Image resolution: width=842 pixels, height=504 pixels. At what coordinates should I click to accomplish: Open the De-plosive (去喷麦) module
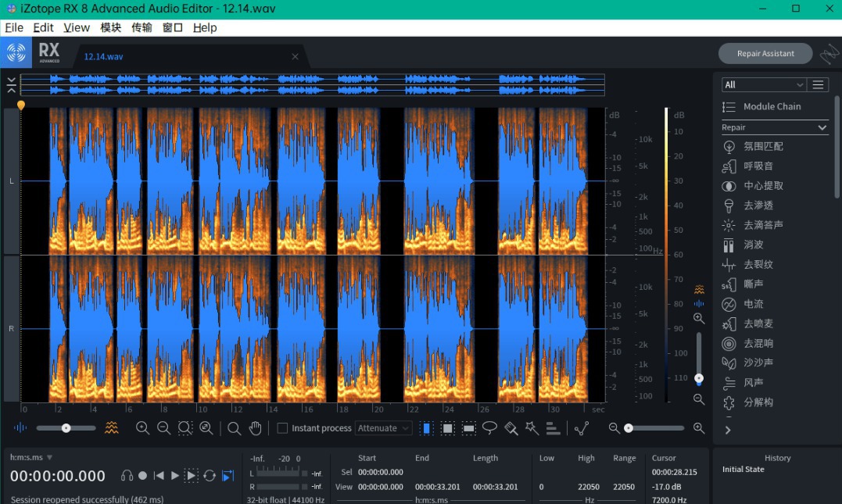tap(747, 323)
